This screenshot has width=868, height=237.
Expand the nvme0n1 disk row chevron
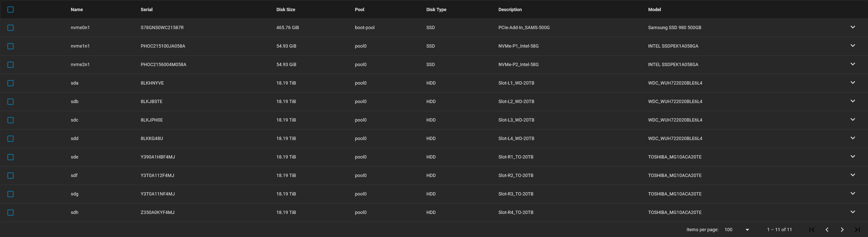[x=853, y=27]
